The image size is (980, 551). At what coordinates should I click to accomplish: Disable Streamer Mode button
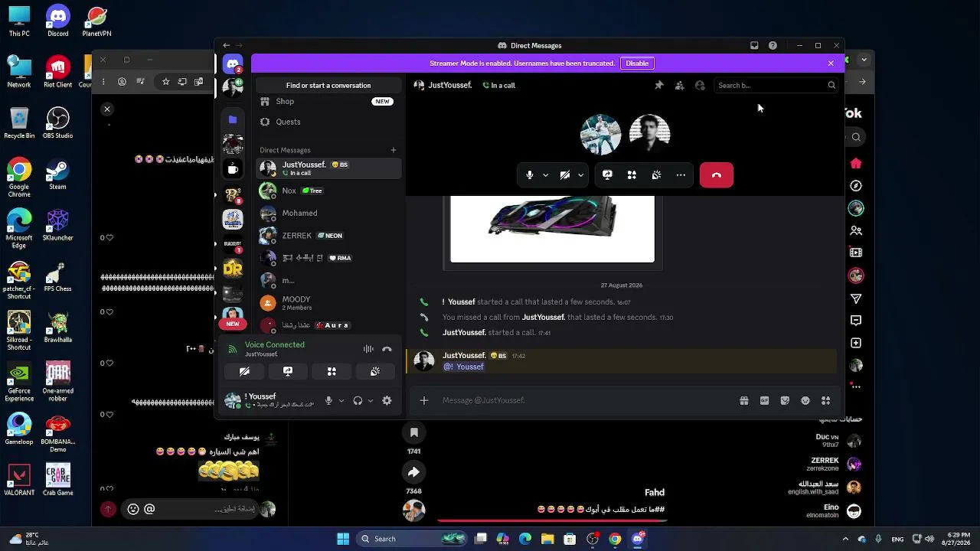tap(637, 64)
